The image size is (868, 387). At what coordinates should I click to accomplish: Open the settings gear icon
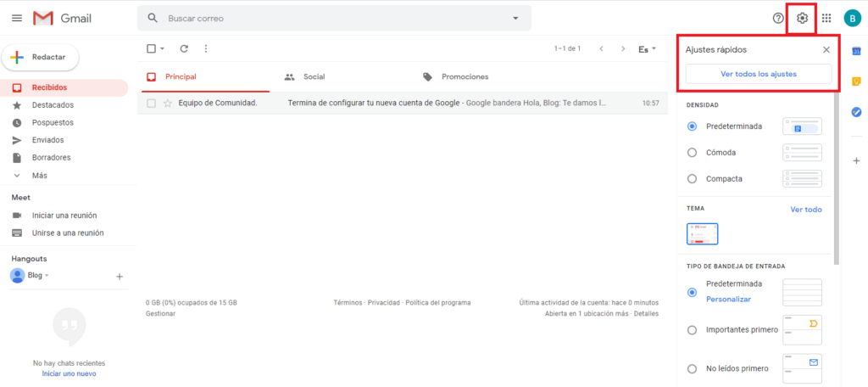802,18
